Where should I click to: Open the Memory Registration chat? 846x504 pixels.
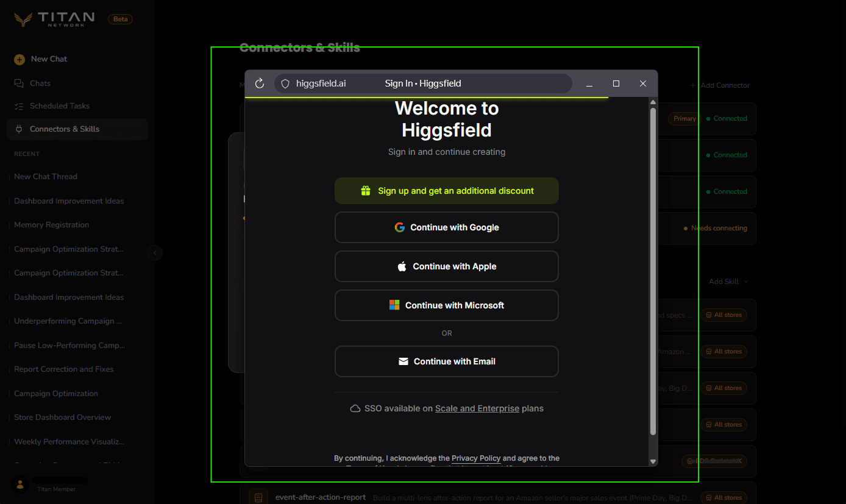51,225
